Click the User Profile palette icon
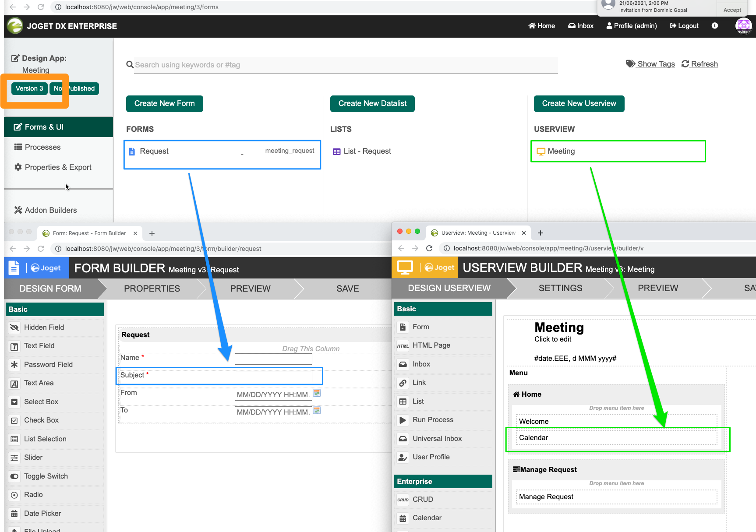This screenshot has height=532, width=756. 403,457
